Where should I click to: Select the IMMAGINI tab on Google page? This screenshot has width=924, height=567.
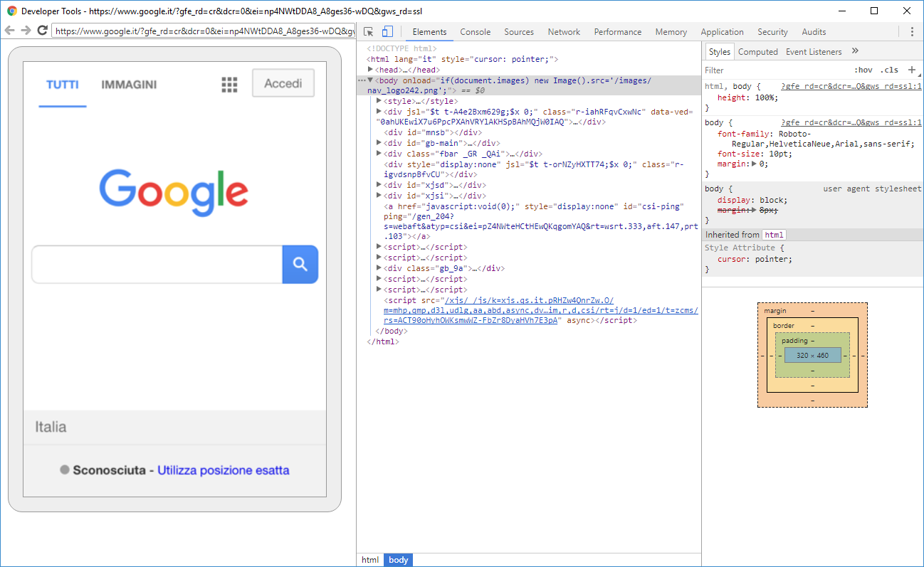[129, 85]
